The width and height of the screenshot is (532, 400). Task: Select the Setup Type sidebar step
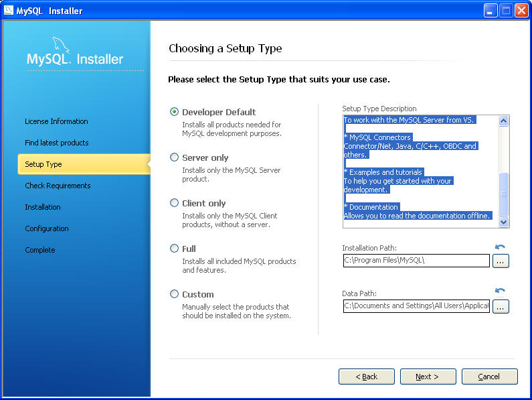[84, 164]
